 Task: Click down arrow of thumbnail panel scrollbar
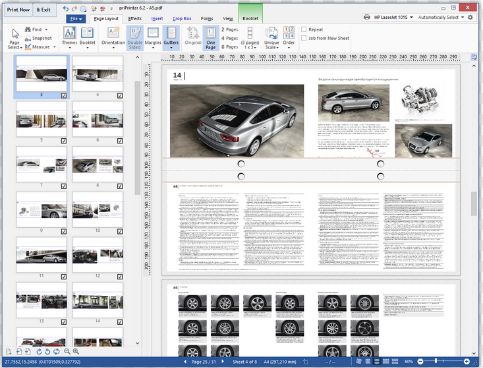[137, 343]
